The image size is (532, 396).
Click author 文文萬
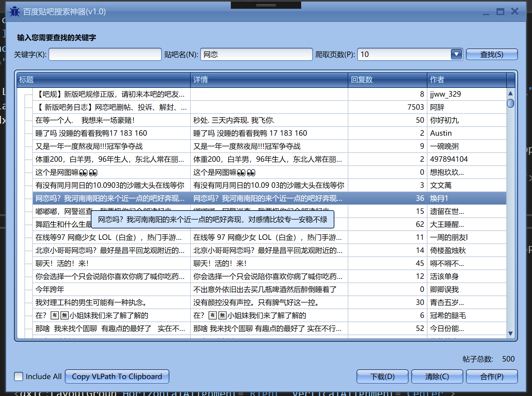click(x=441, y=185)
